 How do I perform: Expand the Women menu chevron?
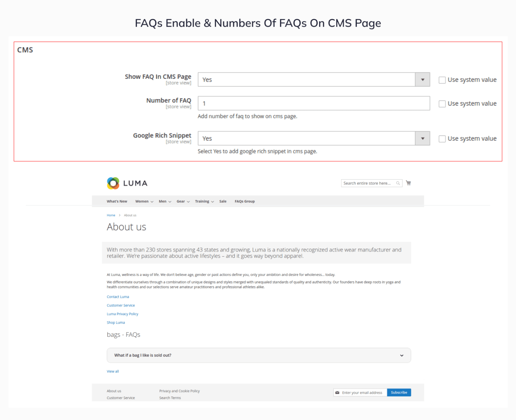(152, 202)
